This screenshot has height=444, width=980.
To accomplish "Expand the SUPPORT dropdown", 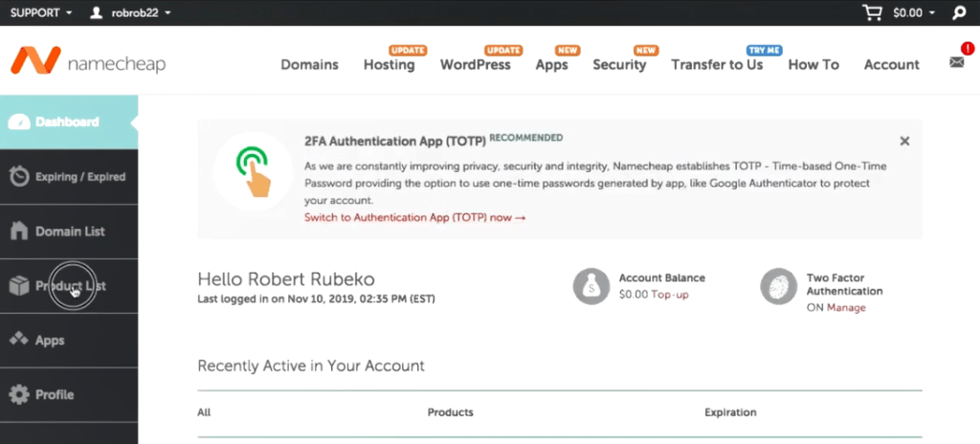I will click(41, 12).
